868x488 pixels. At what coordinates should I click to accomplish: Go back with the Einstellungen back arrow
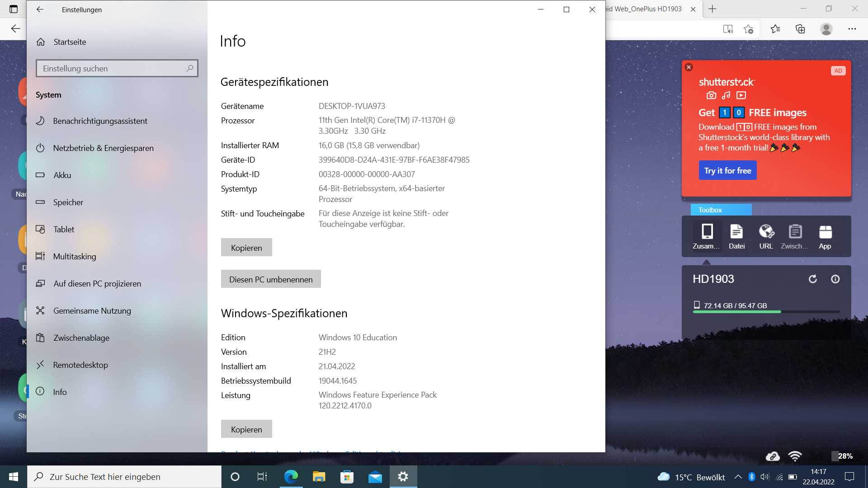point(40,9)
